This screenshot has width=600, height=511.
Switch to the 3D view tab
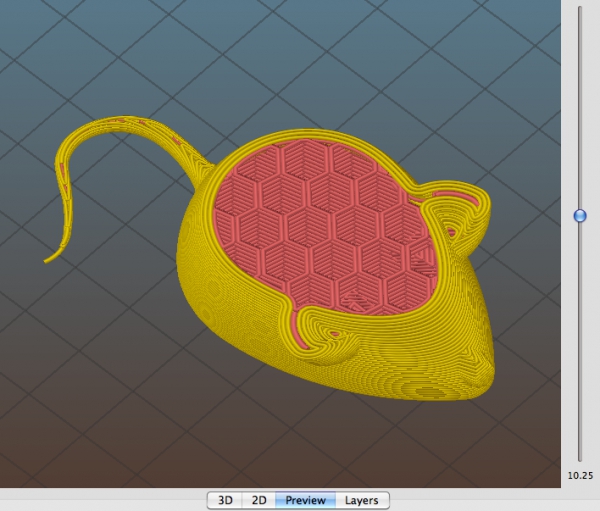[x=225, y=500]
